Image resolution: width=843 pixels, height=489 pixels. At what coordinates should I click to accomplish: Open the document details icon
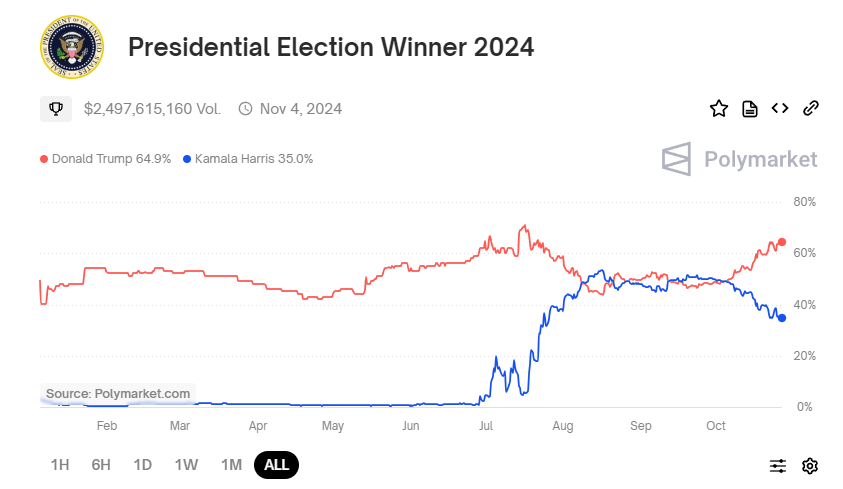pyautogui.click(x=749, y=108)
